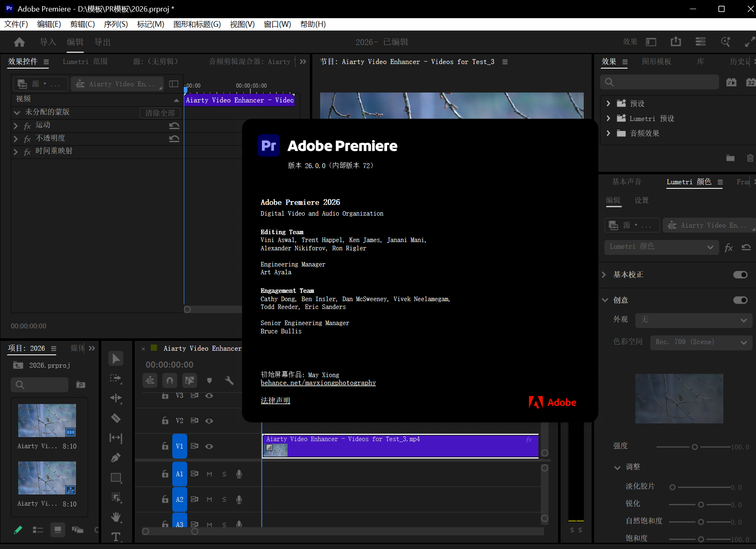Open the Sequence menu
This screenshot has width=756, height=549.
click(116, 24)
